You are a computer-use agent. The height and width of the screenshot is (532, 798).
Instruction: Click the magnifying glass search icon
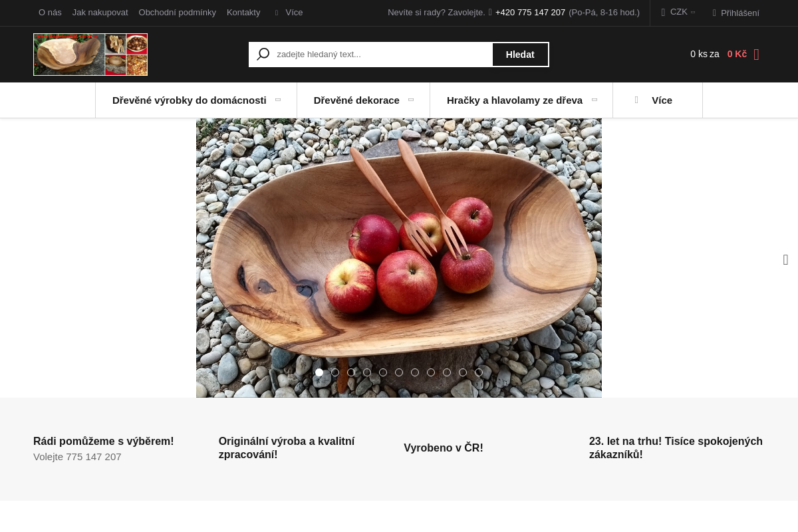(x=263, y=55)
